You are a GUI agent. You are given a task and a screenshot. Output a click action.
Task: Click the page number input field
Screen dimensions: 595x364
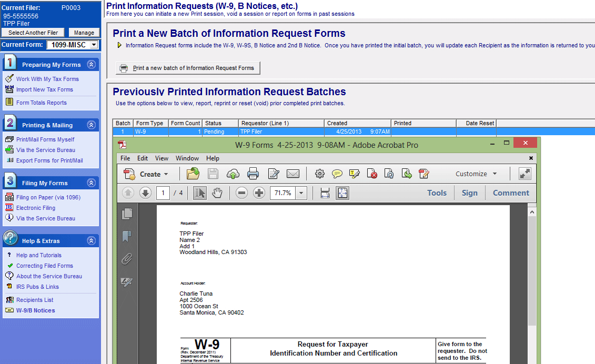pos(163,193)
